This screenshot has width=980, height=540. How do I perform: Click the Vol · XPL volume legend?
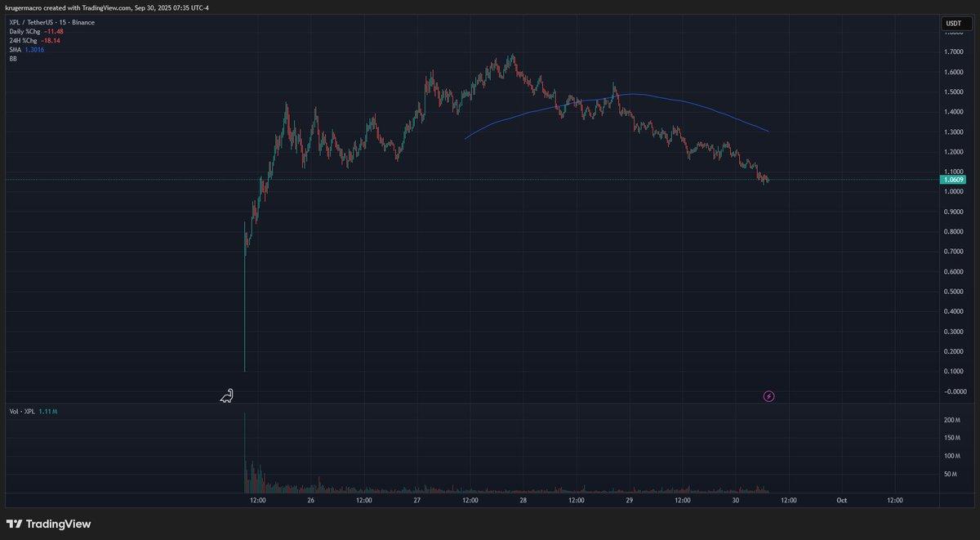[22, 412]
